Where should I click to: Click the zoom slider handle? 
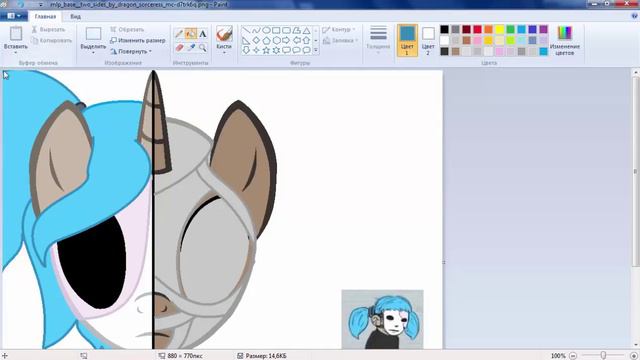tap(603, 356)
